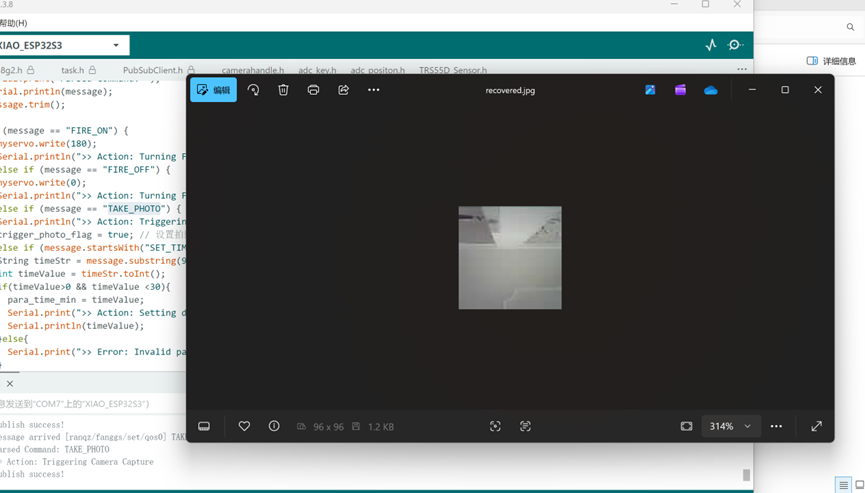Open OneDrive cloud icon

click(711, 90)
